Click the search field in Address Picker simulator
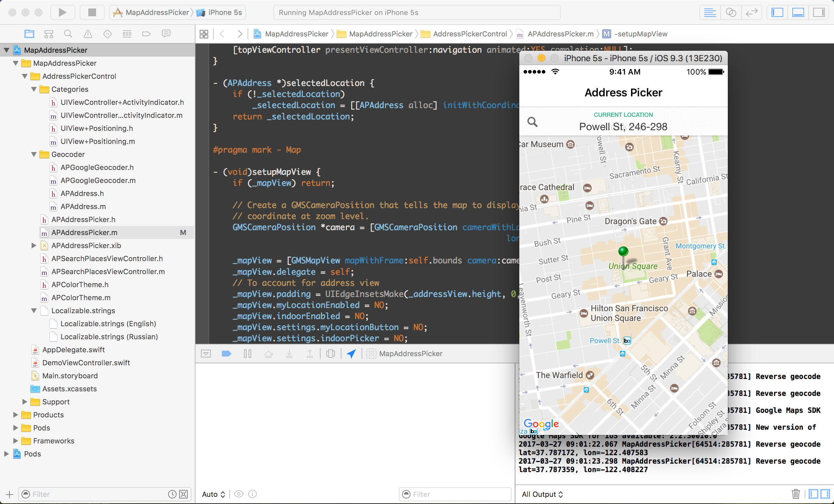 (x=624, y=121)
